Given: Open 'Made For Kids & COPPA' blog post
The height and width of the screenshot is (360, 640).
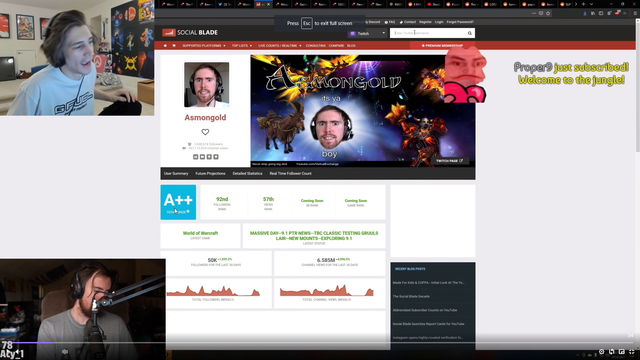Looking at the screenshot, I should click(428, 282).
